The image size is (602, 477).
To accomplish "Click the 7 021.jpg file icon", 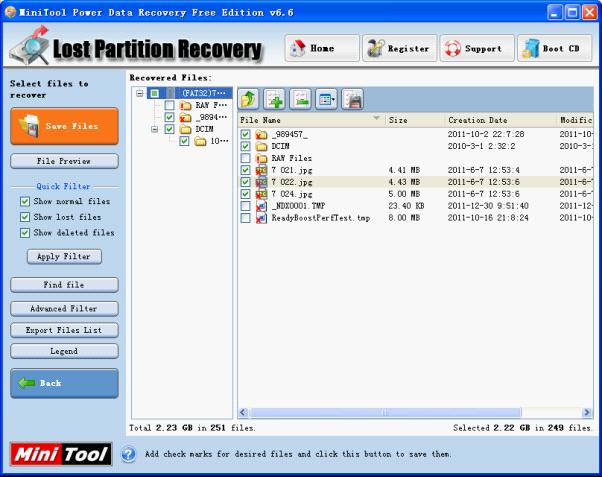I will [x=261, y=170].
